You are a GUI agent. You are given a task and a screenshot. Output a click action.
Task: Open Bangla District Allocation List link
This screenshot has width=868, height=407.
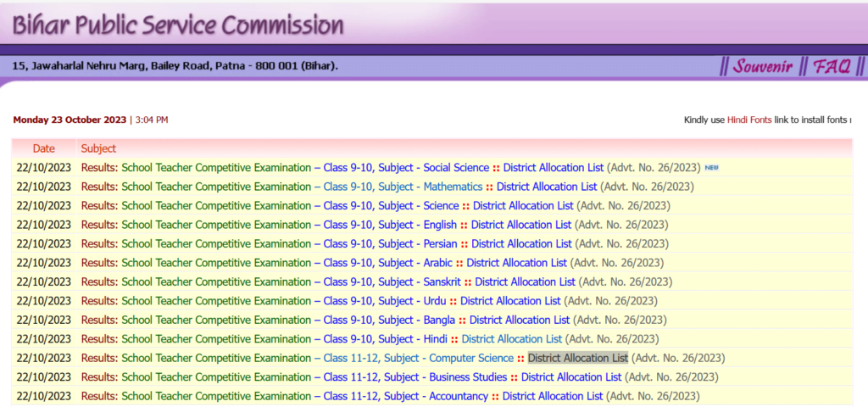tap(520, 320)
